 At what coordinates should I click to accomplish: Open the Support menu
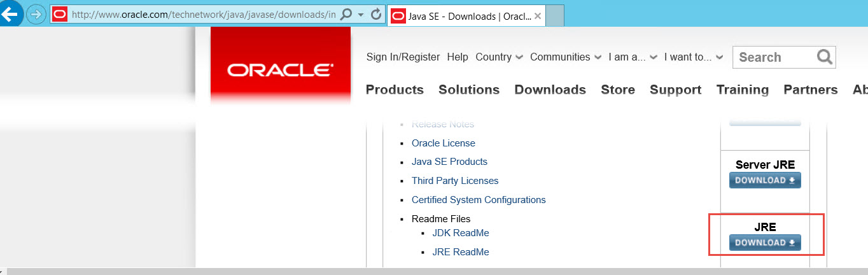coord(675,90)
